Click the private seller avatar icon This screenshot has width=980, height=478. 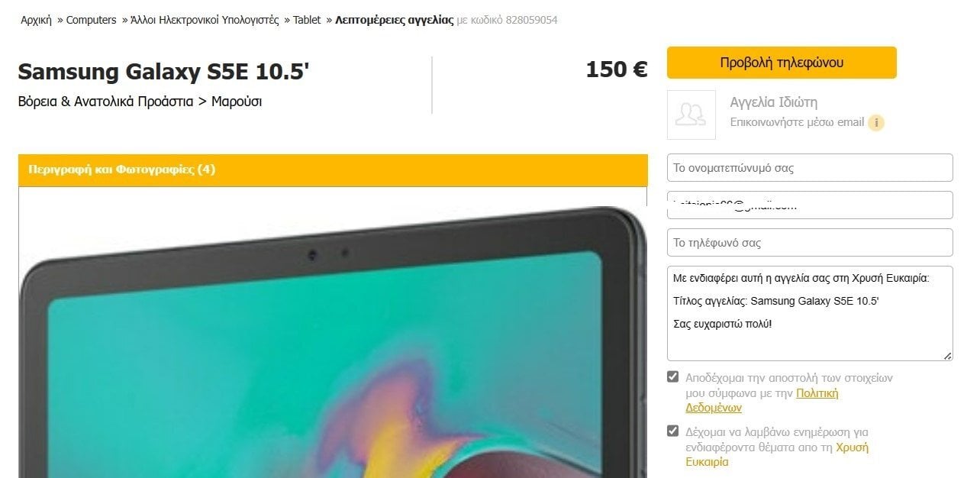pyautogui.click(x=691, y=115)
